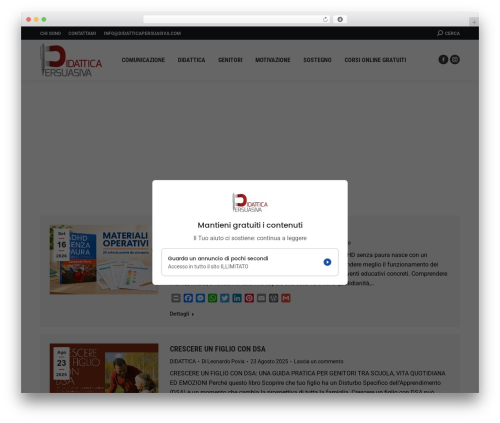Open the Sostegno menu
This screenshot has width=500, height=423.
[317, 60]
